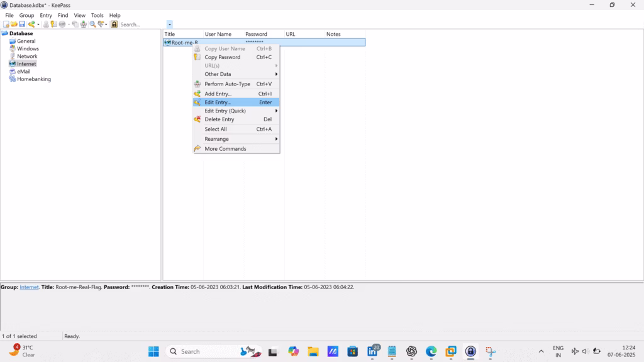Click the Find magnifier icon in toolbar

pos(92,25)
